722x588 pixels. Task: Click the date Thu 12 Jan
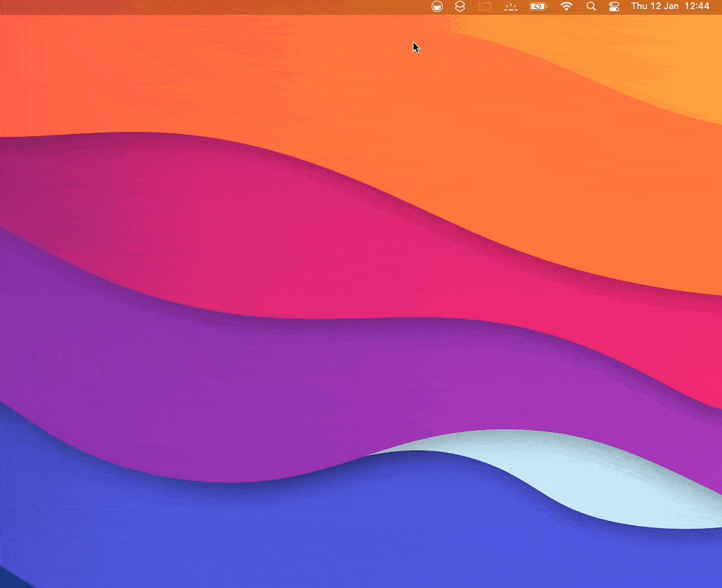pos(654,6)
